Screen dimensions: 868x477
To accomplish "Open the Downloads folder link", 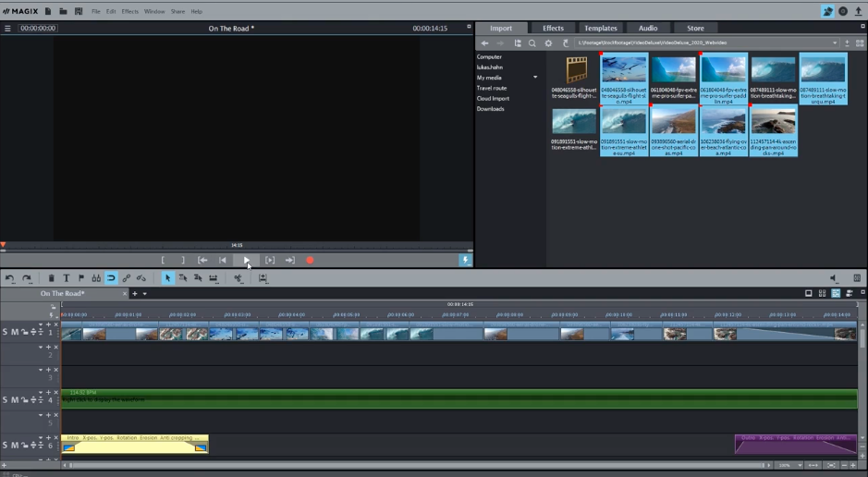I will point(490,109).
